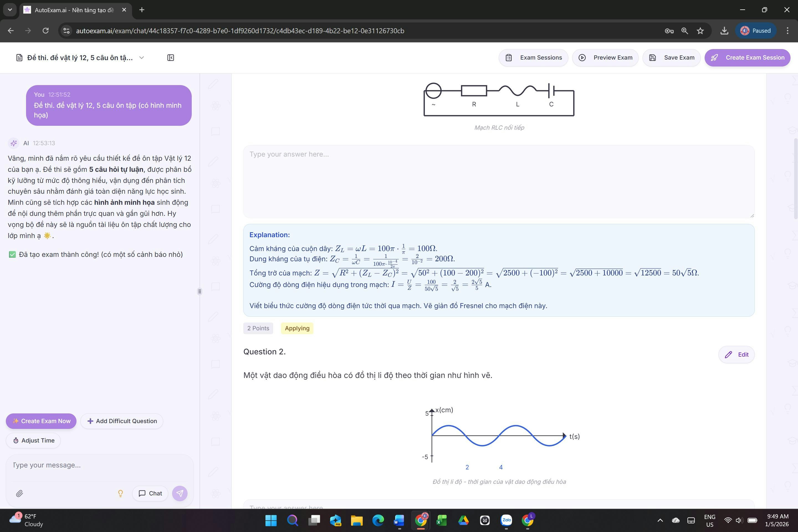Click the Create Exam Now button
The width and height of the screenshot is (798, 532).
(x=41, y=421)
